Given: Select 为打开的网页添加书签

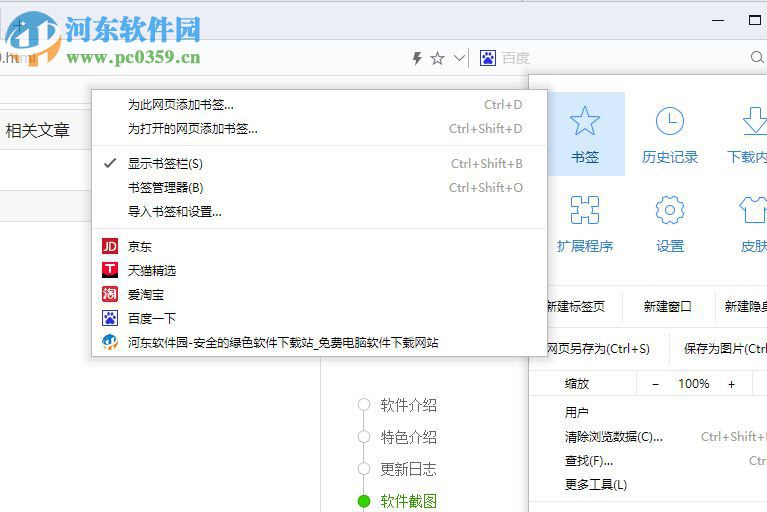Looking at the screenshot, I should coord(319,128).
